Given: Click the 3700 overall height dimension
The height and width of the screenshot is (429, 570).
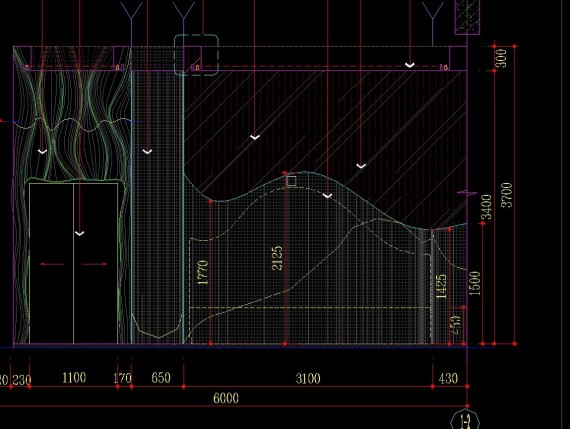Looking at the screenshot, I should pos(507,195).
